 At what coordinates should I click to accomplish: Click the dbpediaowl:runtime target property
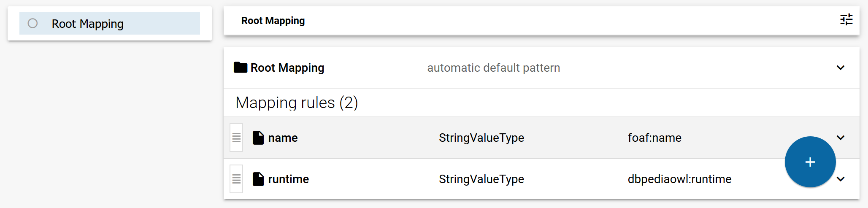coord(679,179)
